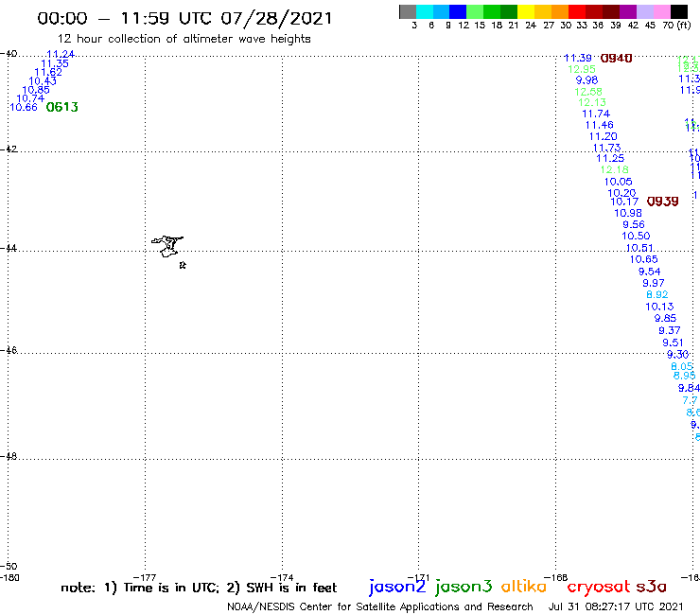Viewport: 700px width, 615px height.
Task: Click the 0939 pass time label
Action: pyautogui.click(x=662, y=202)
